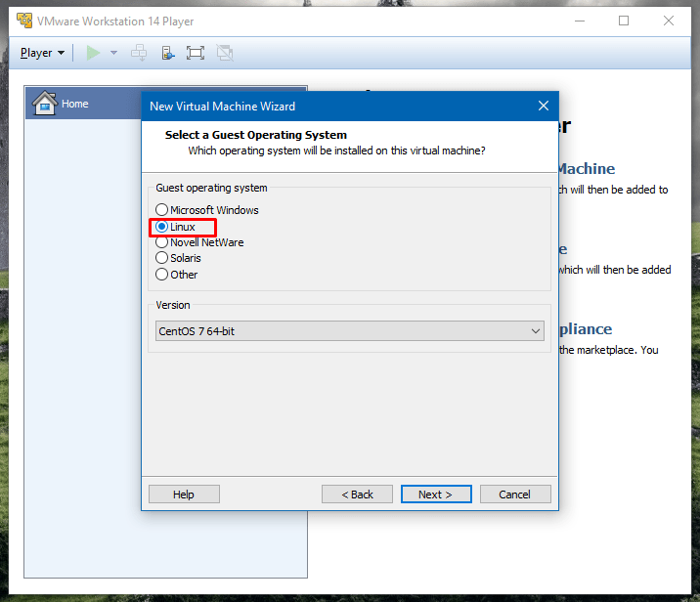
Task: Open the CentOS 7 64-bit version dropdown
Action: pos(350,331)
